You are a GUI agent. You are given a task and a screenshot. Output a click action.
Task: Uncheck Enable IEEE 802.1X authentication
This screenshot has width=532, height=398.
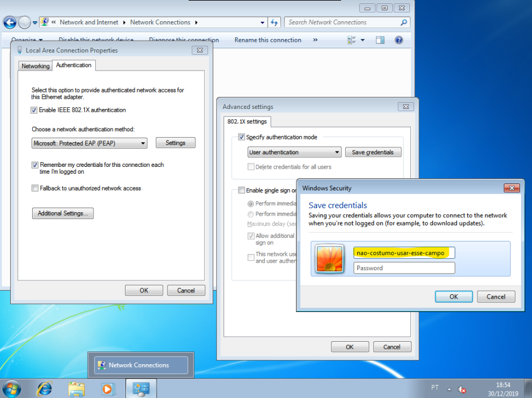pos(34,110)
